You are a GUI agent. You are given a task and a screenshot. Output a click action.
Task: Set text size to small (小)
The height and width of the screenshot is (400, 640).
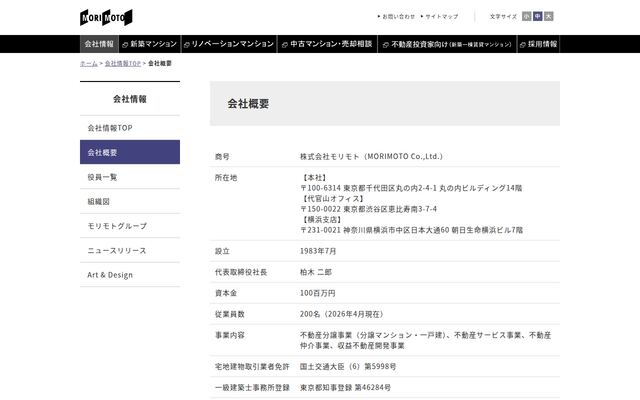pyautogui.click(x=527, y=16)
